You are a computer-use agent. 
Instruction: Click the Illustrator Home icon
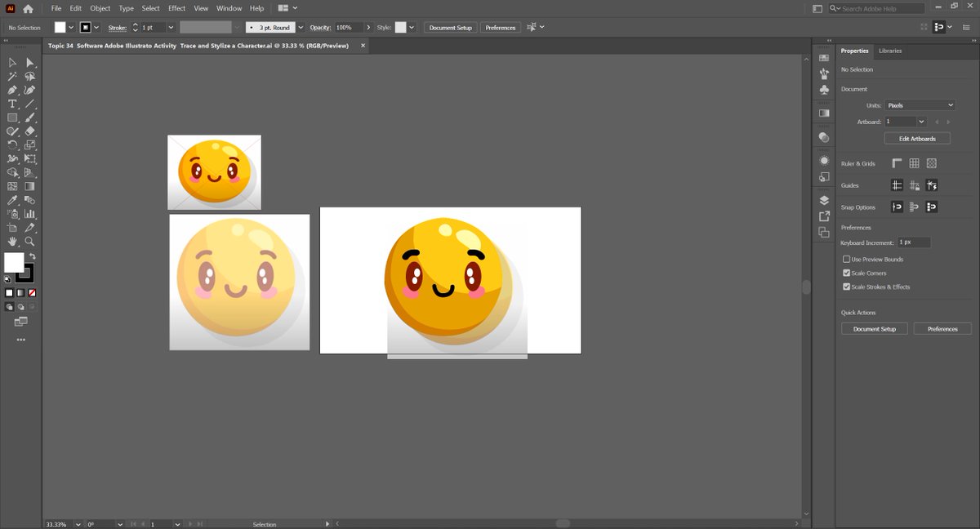point(28,8)
